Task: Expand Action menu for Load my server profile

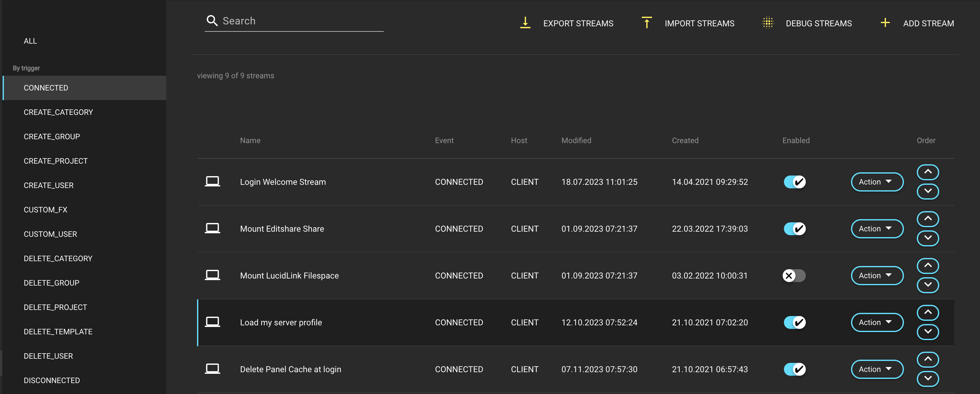Action: pos(877,322)
